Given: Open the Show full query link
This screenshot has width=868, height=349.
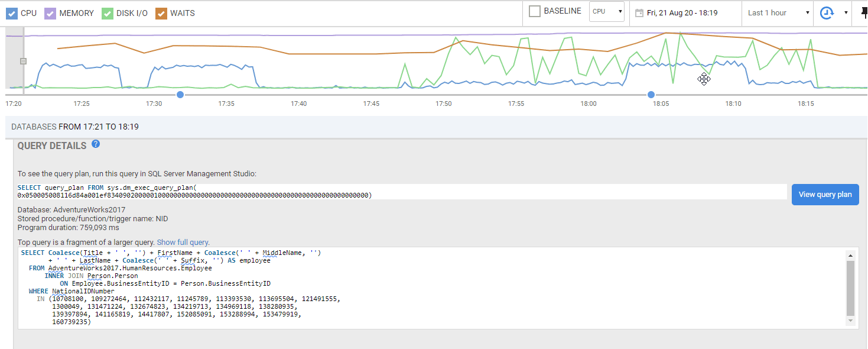Looking at the screenshot, I should [x=183, y=242].
